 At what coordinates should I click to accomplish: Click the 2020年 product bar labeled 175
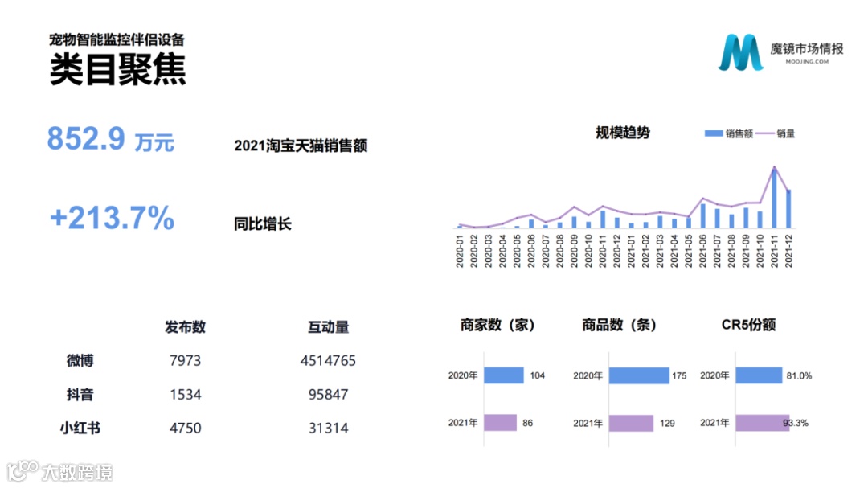(640, 375)
